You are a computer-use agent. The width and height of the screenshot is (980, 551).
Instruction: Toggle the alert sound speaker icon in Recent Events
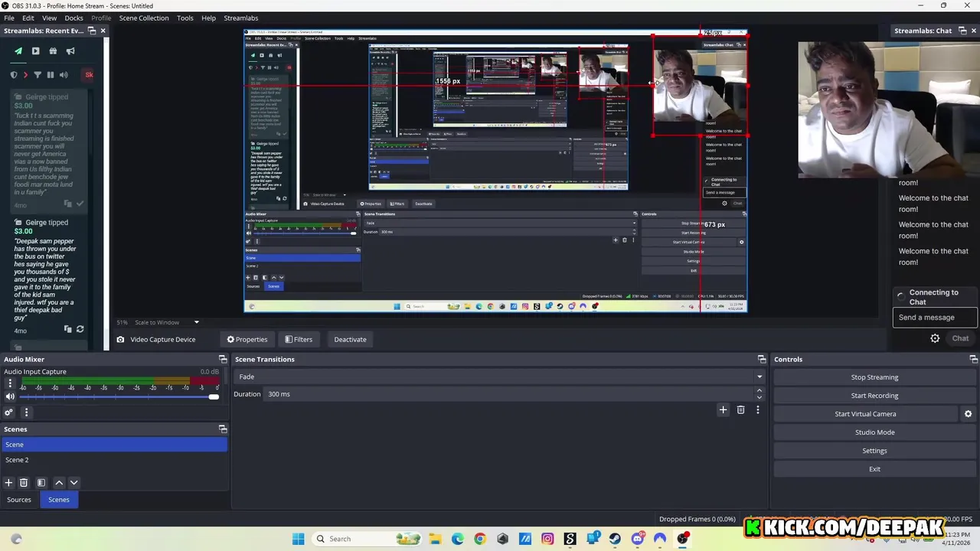(x=64, y=75)
